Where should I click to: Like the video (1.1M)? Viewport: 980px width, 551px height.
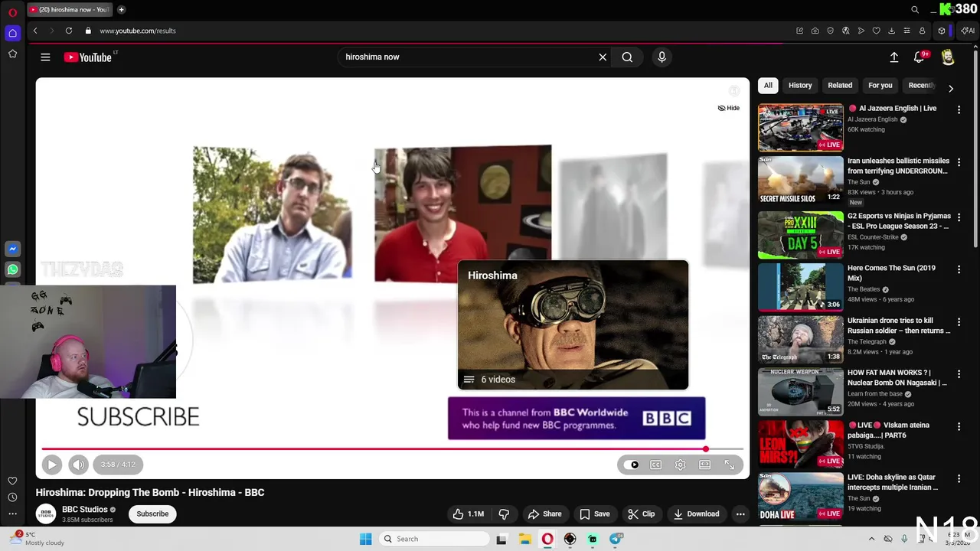tap(468, 514)
